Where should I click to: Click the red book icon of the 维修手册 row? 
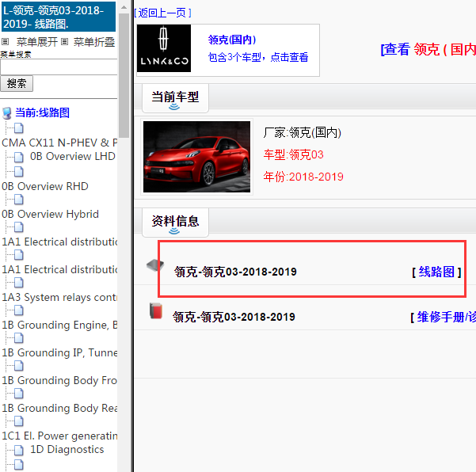pyautogui.click(x=156, y=310)
